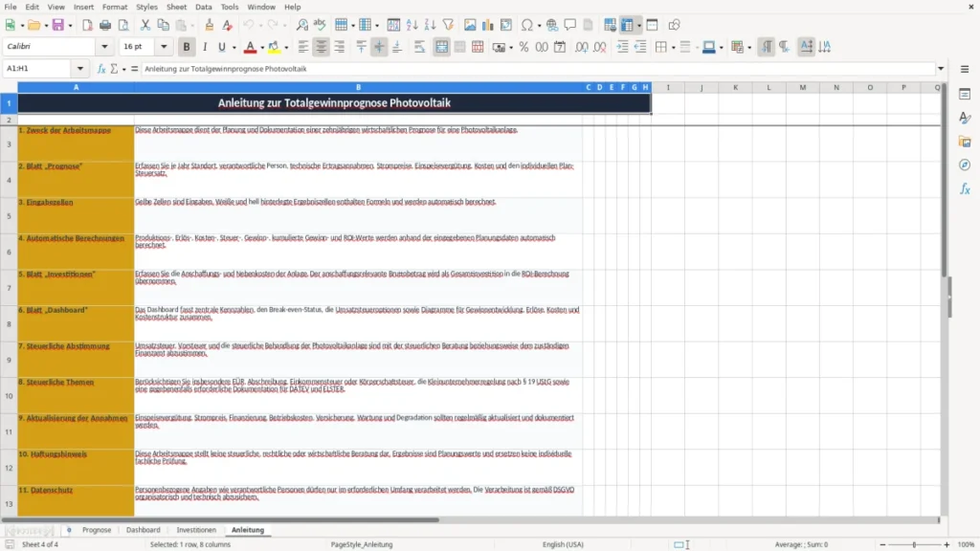Click the Merge and center cells icon
Screen dimensions: 980x551
[442, 47]
